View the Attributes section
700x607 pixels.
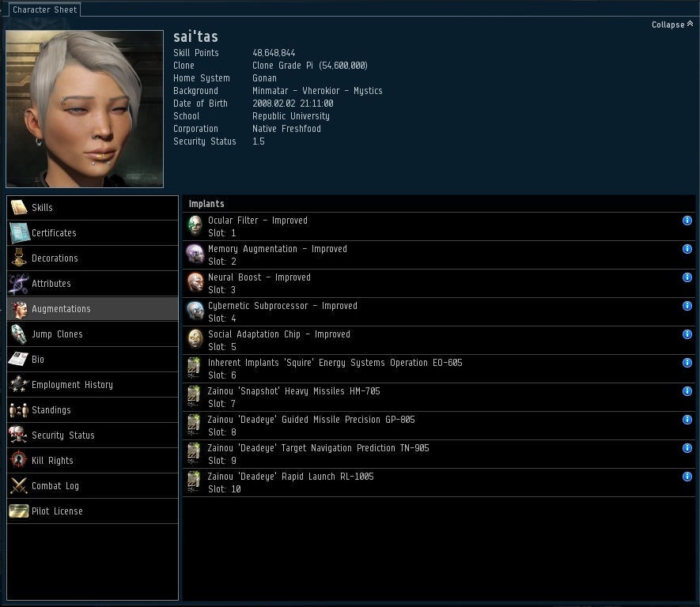pyautogui.click(x=93, y=284)
